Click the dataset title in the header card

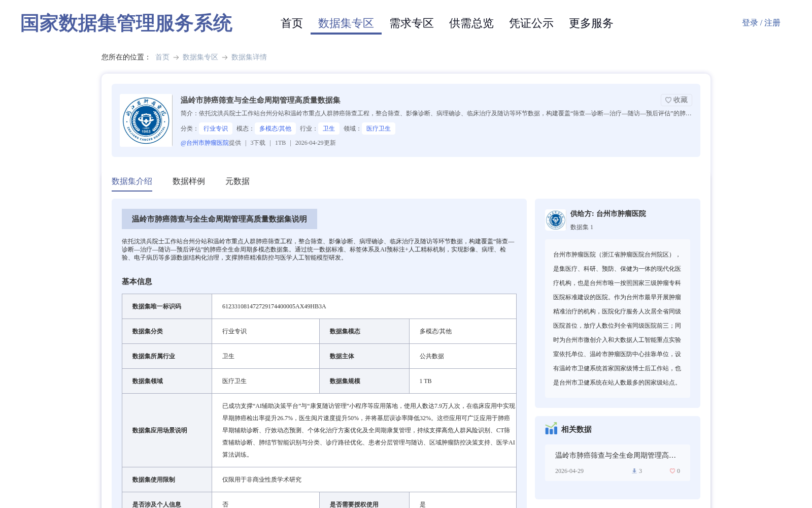point(260,100)
